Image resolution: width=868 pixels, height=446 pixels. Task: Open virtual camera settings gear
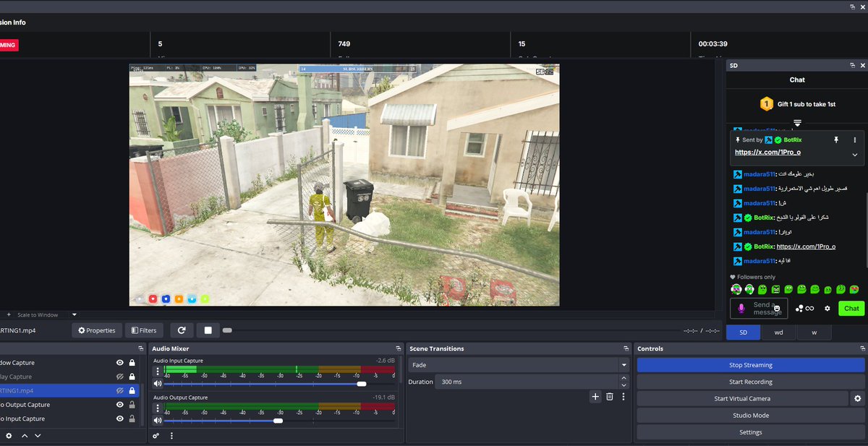click(x=858, y=398)
